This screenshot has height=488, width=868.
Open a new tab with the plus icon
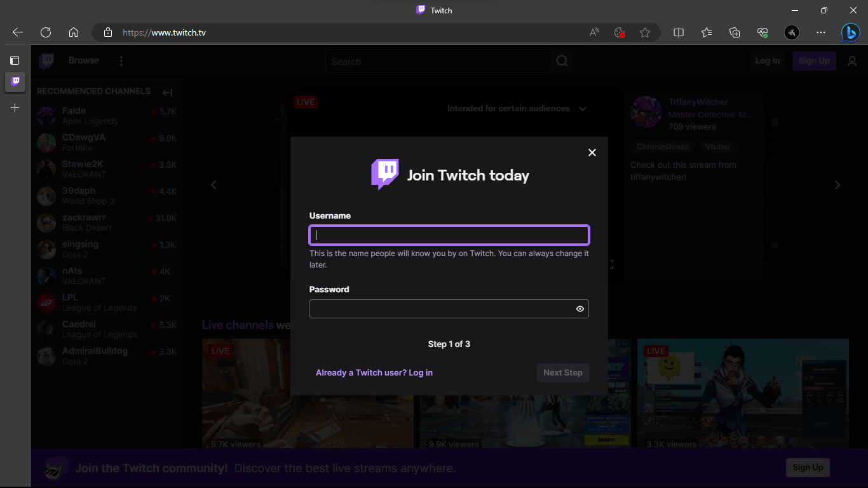pyautogui.click(x=15, y=108)
